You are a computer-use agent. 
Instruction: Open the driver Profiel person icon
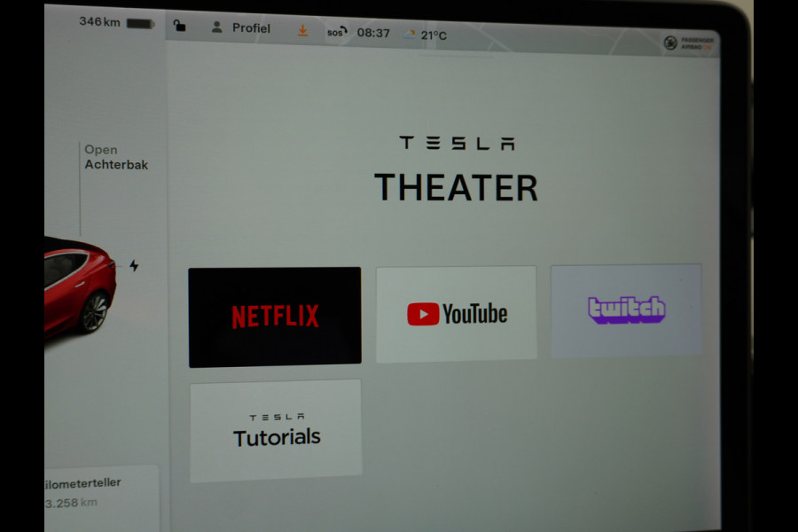coord(215,27)
